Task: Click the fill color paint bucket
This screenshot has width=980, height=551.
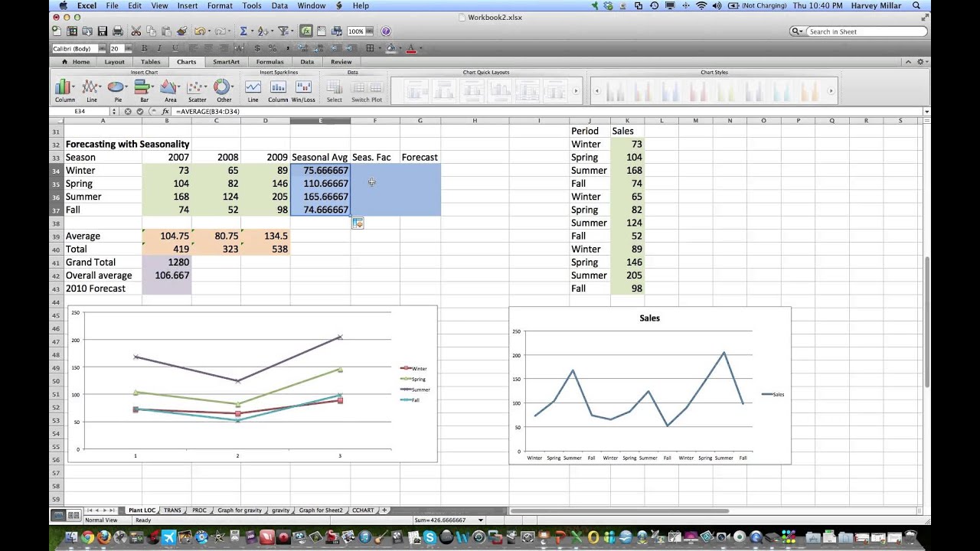Action: point(390,48)
